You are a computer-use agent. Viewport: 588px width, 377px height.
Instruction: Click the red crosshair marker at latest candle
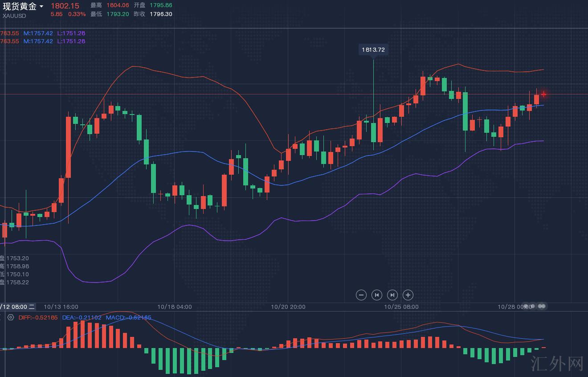point(543,94)
